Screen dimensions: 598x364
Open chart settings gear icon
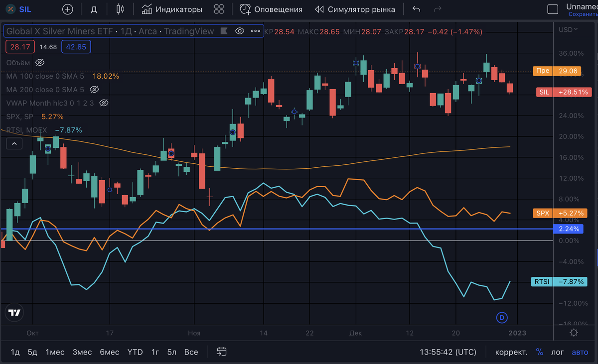[574, 333]
